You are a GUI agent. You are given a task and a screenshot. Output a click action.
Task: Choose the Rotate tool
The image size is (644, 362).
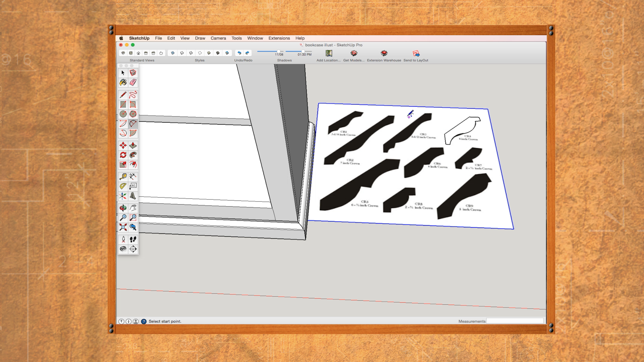tap(123, 155)
